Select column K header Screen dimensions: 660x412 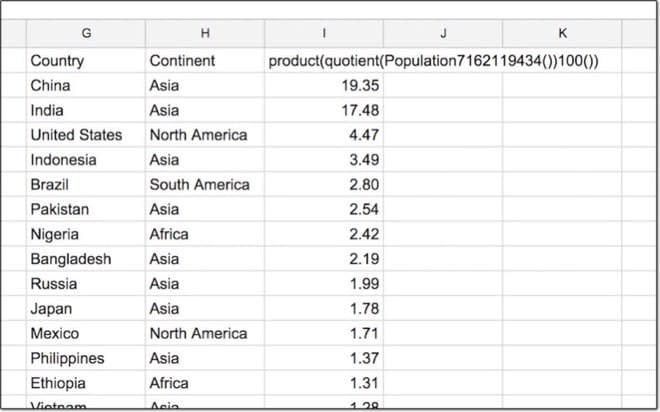(x=562, y=33)
